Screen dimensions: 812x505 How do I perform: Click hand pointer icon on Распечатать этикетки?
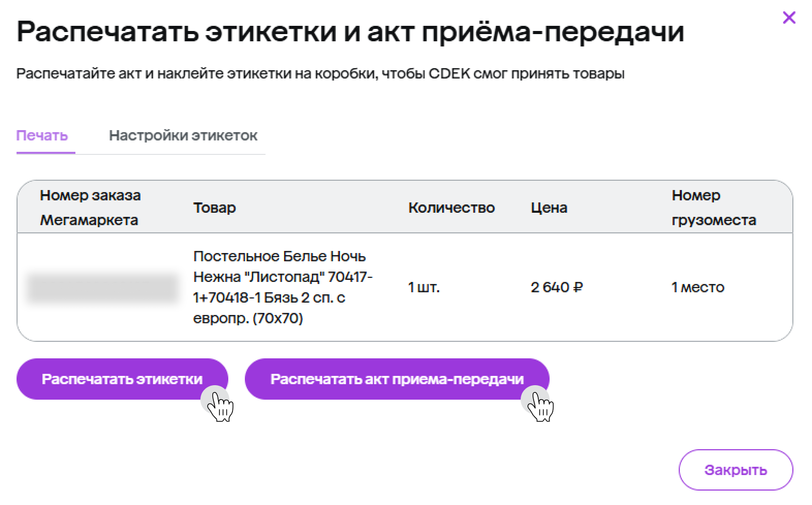[x=219, y=405]
